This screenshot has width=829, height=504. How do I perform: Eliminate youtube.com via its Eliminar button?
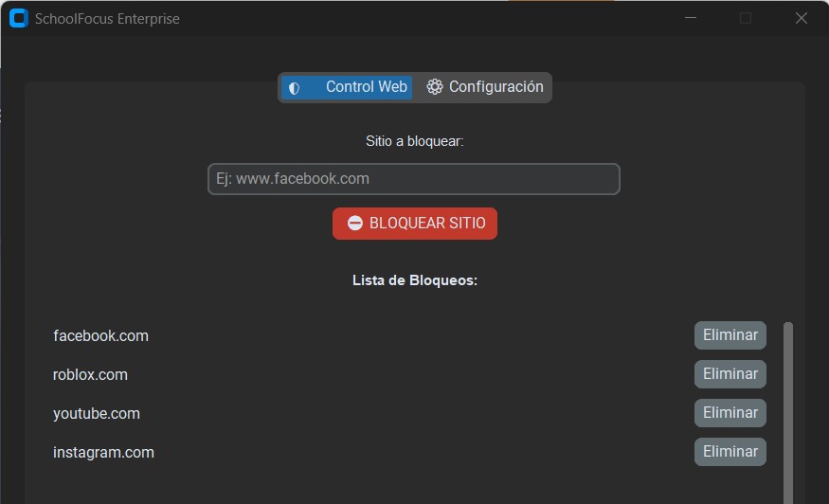coord(730,413)
